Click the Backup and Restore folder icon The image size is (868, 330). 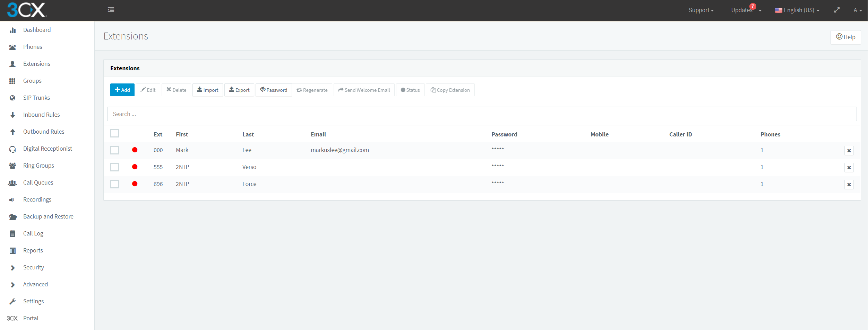[x=13, y=217]
